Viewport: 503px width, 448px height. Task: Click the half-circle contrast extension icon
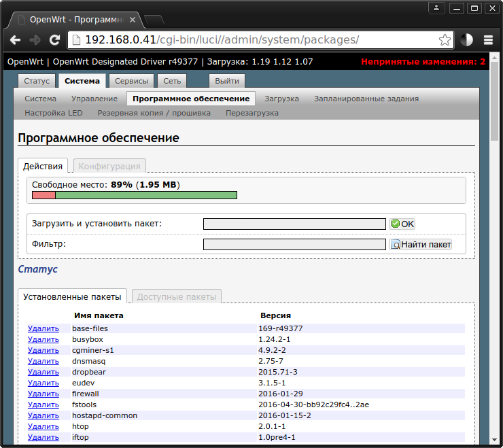pos(466,39)
